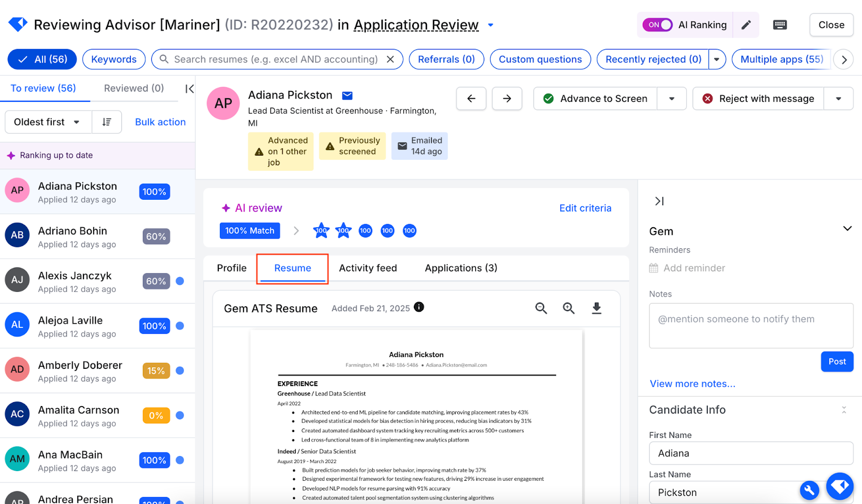Expand AI review criteria chevron

point(296,230)
